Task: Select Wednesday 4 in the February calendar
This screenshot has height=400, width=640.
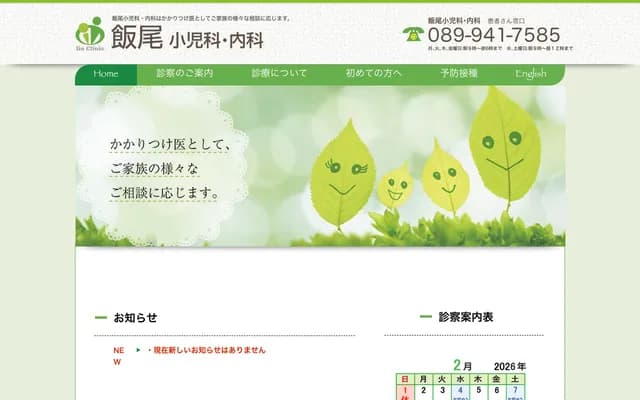Action: point(460,391)
